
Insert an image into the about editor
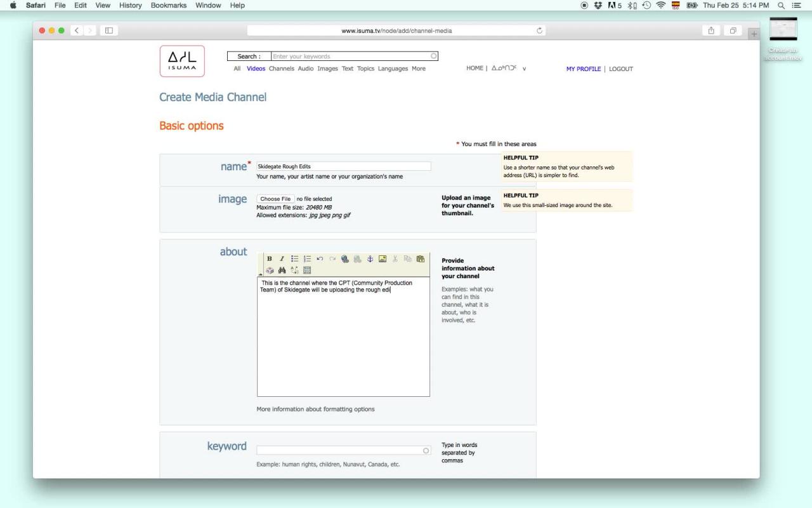coord(383,258)
